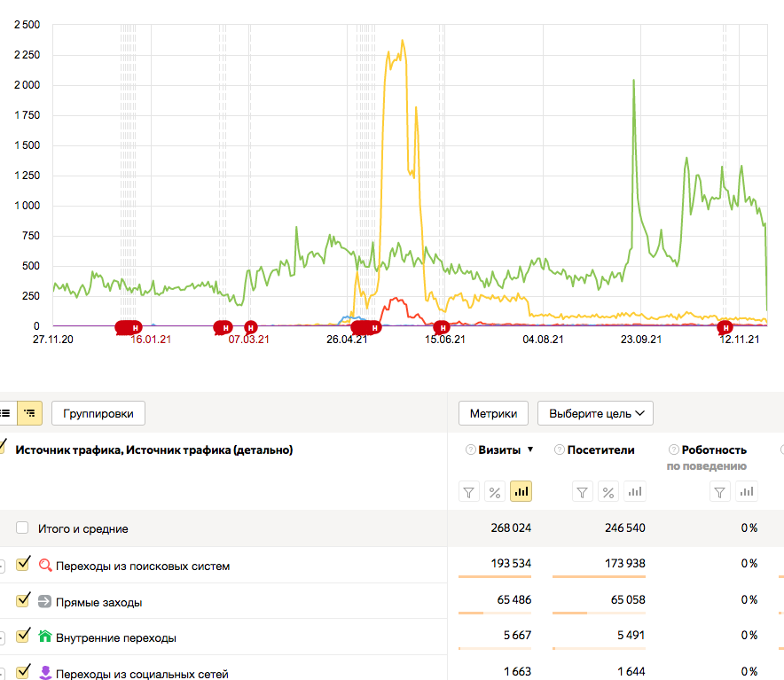Viewport: 784px width, 680px height.
Task: Select chart icon under Визиты column
Action: (521, 491)
